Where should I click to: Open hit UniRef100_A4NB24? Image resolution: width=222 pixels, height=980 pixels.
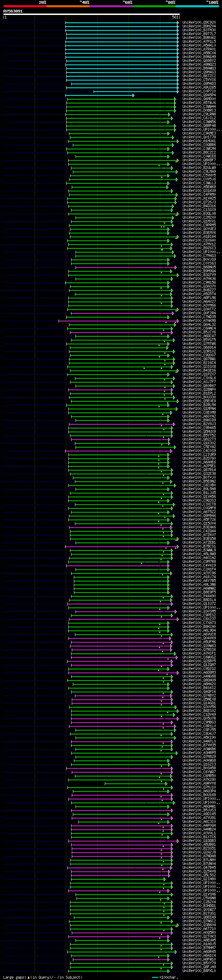coord(199,829)
